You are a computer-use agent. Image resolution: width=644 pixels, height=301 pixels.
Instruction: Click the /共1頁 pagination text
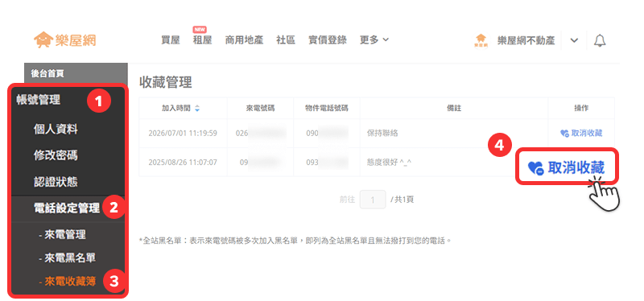[402, 200]
